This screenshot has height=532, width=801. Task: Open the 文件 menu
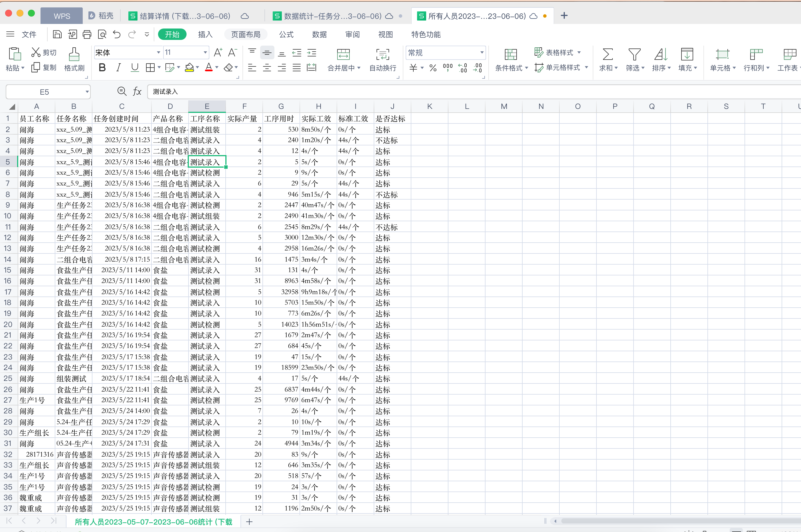coord(29,34)
